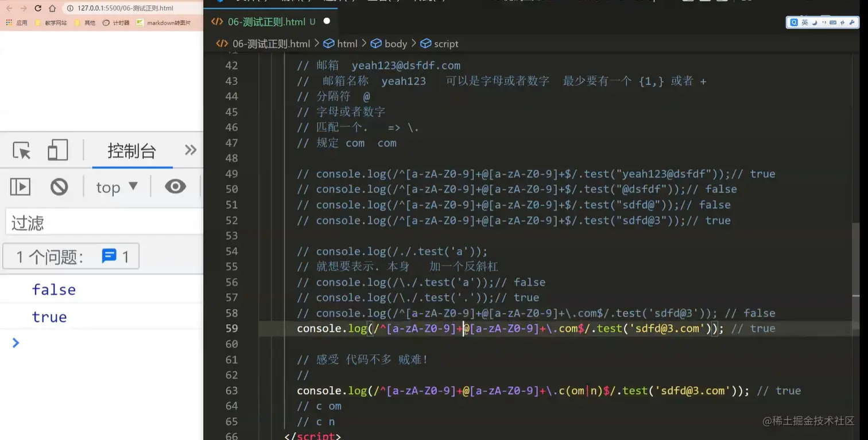Click the 计时器 clock bookmark icon
Screen dimensions: 868x440
[106, 24]
